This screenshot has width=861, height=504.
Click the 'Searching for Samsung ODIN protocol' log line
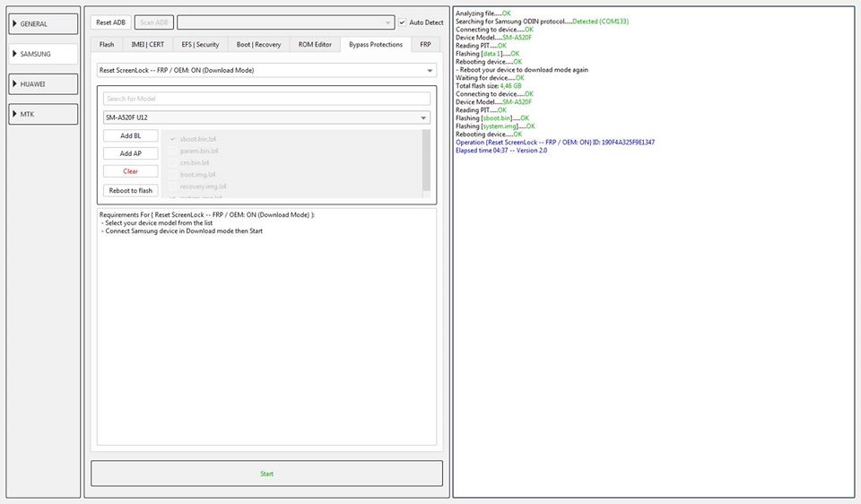click(x=542, y=22)
